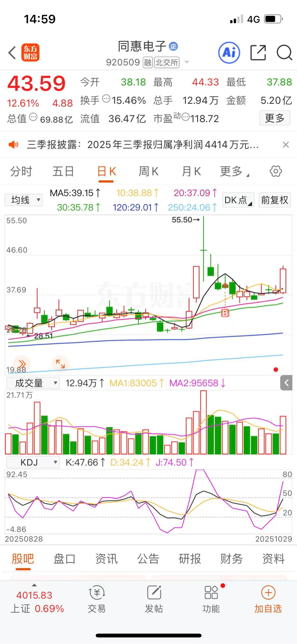Image resolution: width=297 pixels, height=644 pixels.
Task: Tap the 10:38.88 moving average value
Action: coord(138,192)
